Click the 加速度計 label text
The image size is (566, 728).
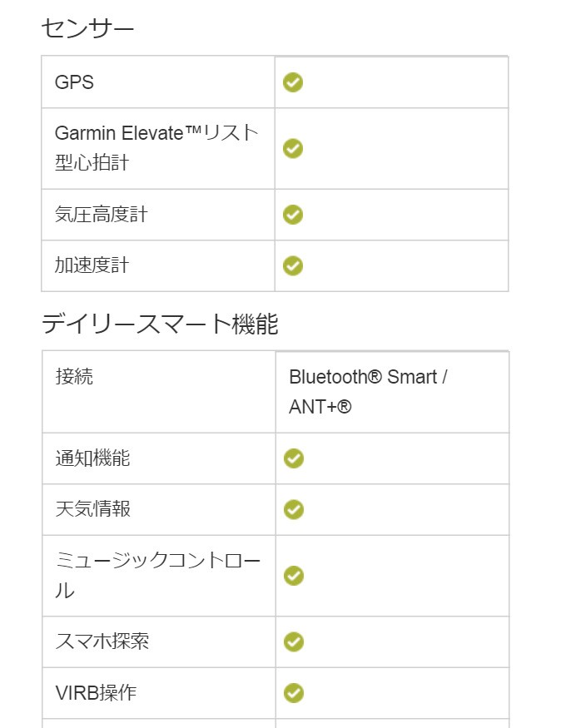click(92, 265)
